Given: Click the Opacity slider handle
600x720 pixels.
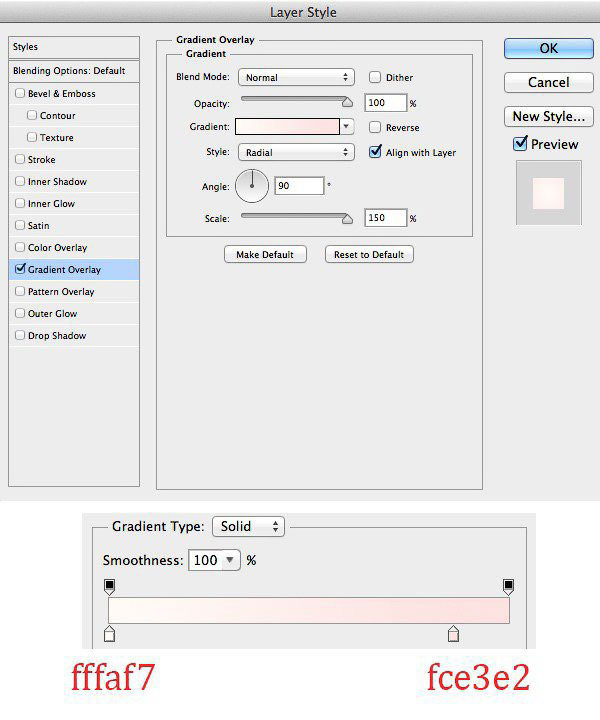Looking at the screenshot, I should coord(348,102).
